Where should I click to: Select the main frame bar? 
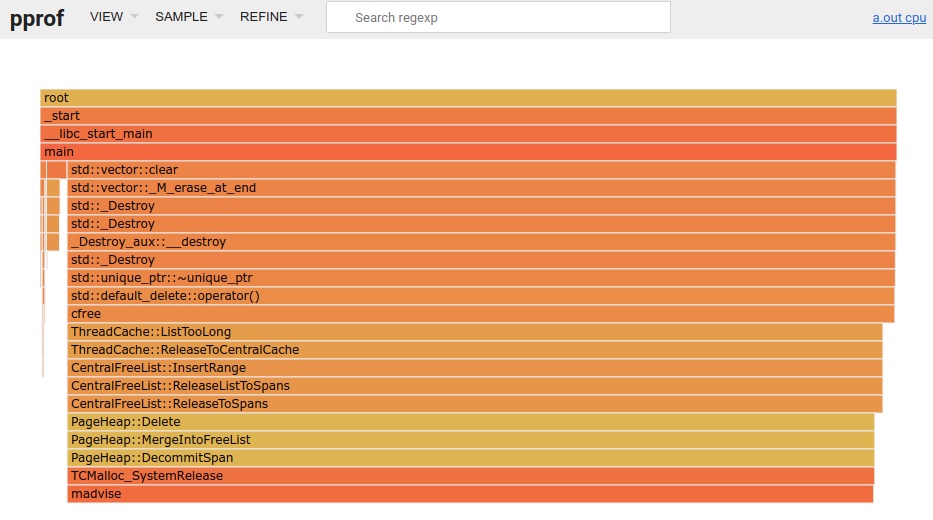tap(468, 152)
